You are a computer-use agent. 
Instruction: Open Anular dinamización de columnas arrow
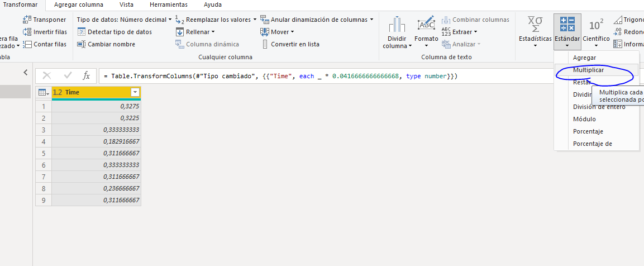tap(371, 20)
